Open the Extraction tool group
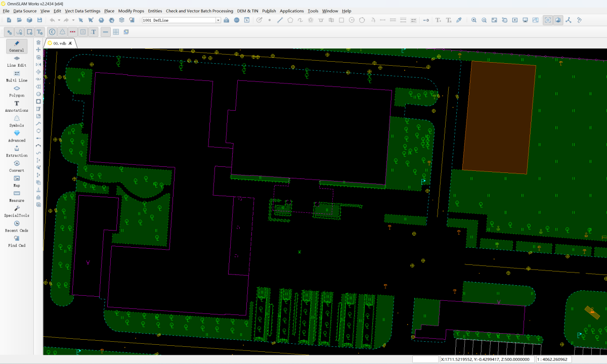This screenshot has height=364, width=607. 17,151
